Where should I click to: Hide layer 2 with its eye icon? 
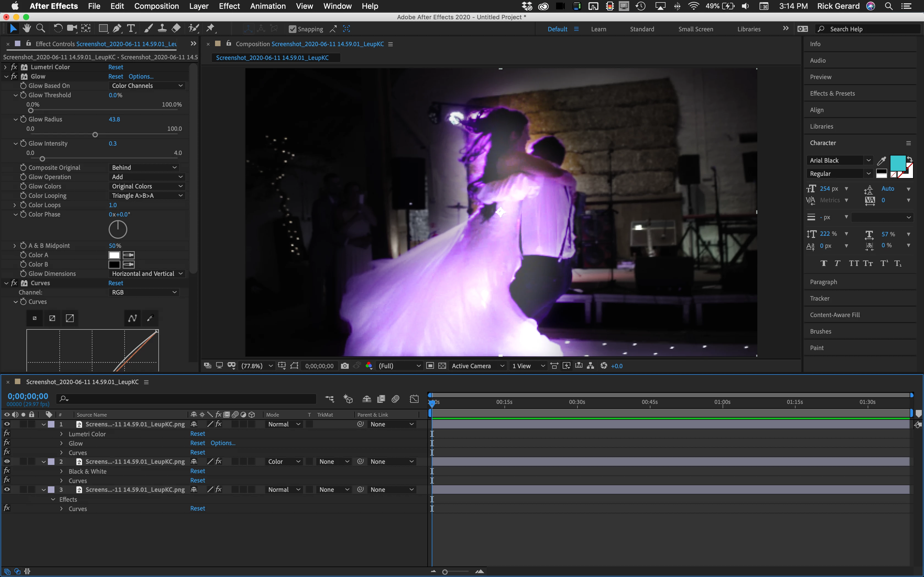[7, 461]
